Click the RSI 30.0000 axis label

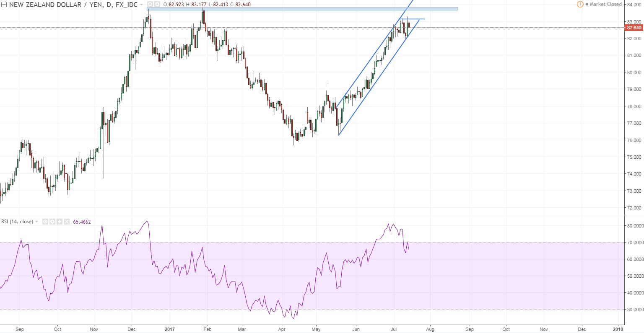point(635,310)
